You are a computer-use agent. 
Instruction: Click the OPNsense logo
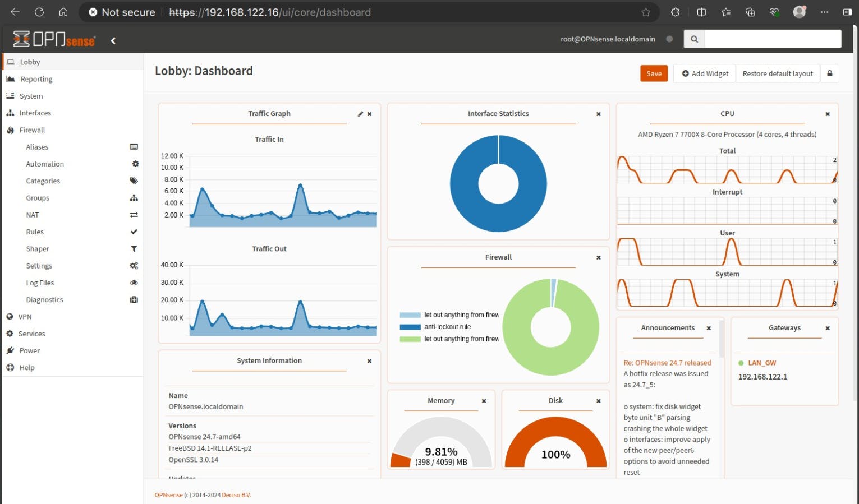point(54,39)
